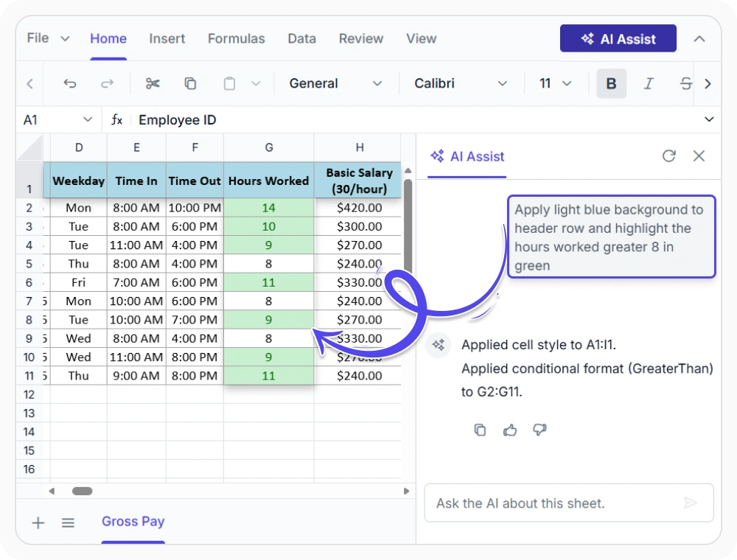This screenshot has width=737, height=560.
Task: Click the Hours Worked header cell
Action: tap(269, 181)
